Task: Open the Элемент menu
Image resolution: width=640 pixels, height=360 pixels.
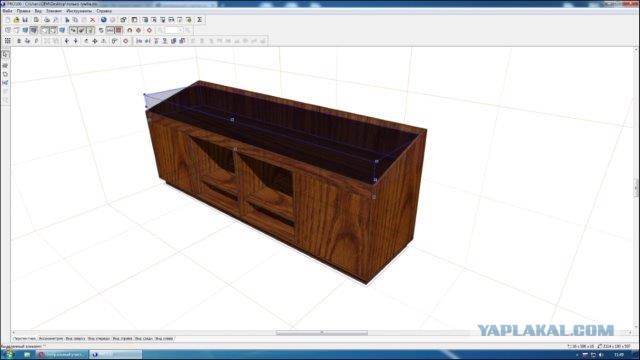Action: (x=54, y=11)
